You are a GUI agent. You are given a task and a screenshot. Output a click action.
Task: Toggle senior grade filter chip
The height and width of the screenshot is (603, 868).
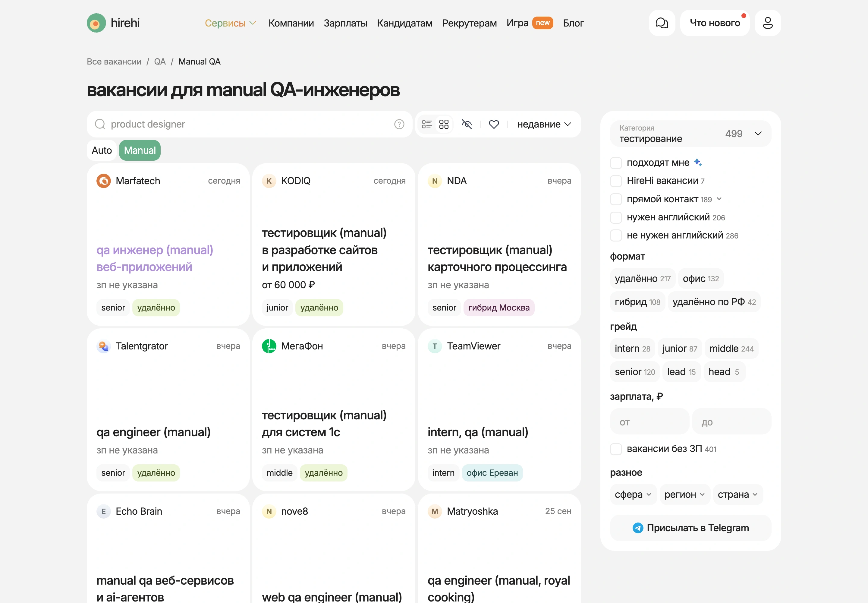635,372
